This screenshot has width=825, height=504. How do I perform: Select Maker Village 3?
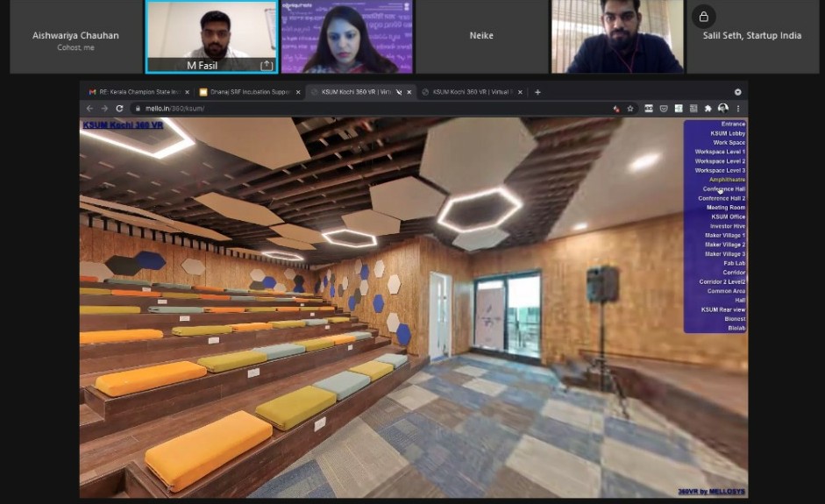click(x=724, y=254)
